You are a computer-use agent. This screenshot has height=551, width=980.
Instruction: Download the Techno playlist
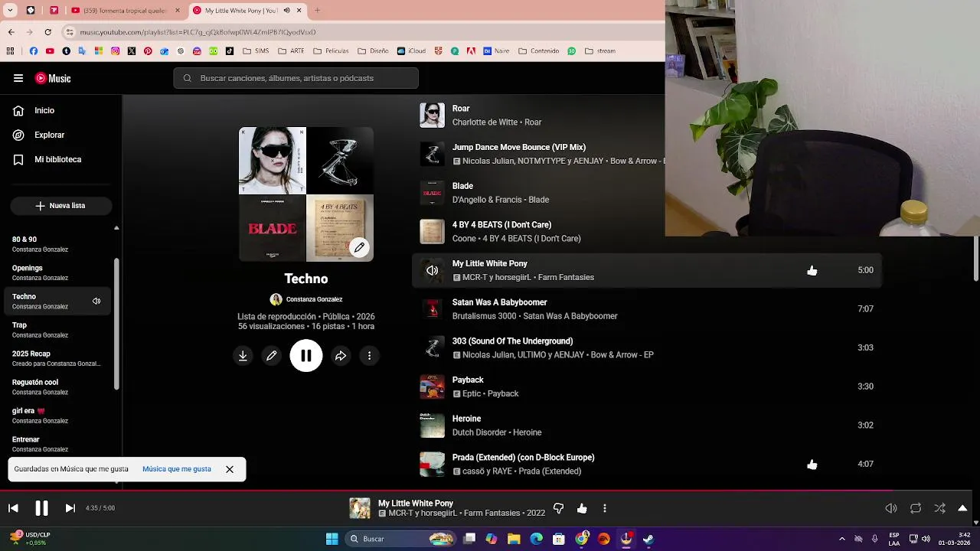click(x=243, y=356)
